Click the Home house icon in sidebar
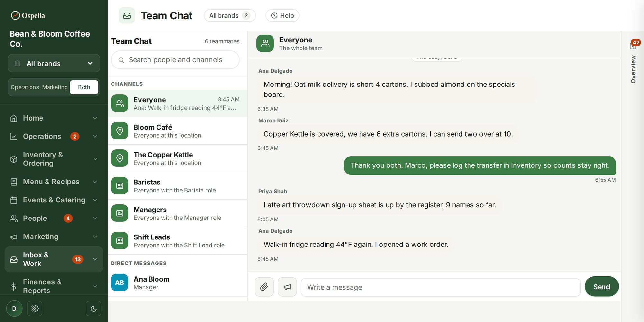 [x=13, y=118]
